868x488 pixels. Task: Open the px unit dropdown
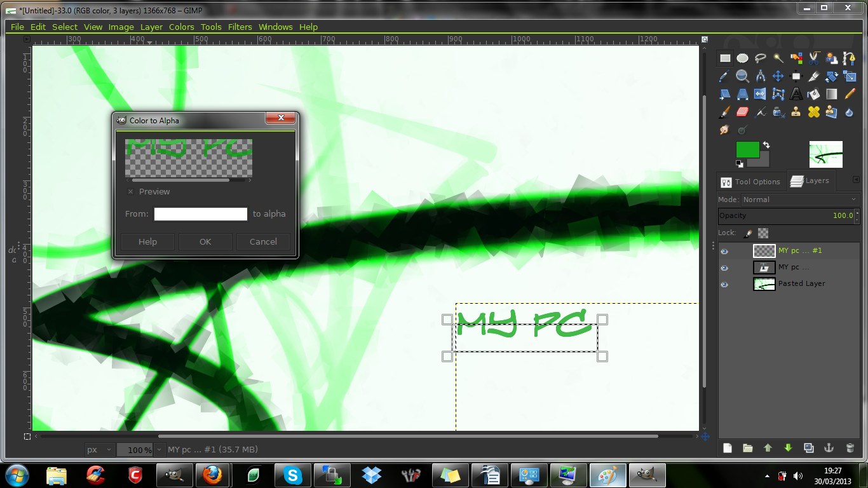(x=100, y=449)
